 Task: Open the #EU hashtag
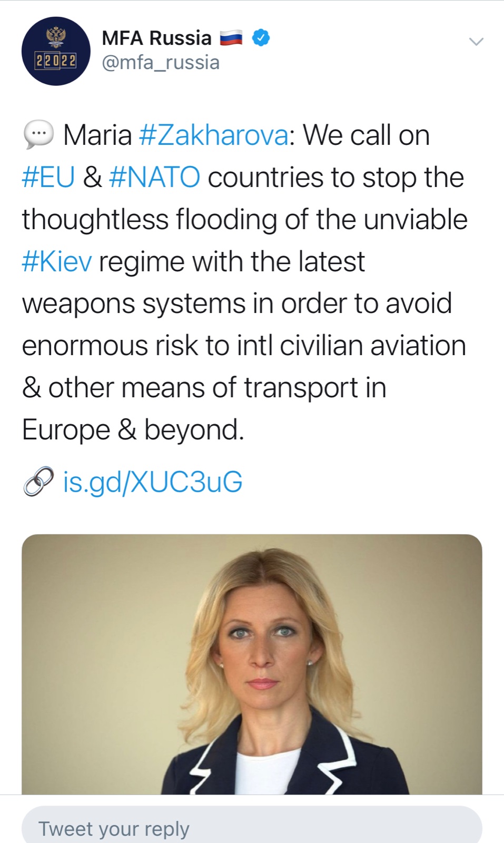coord(48,178)
